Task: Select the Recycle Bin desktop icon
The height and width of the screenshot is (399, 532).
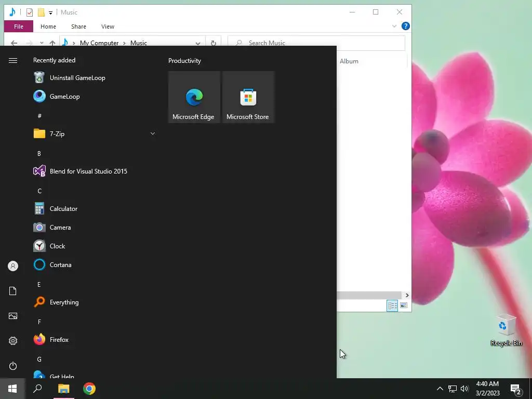Action: [506, 330]
